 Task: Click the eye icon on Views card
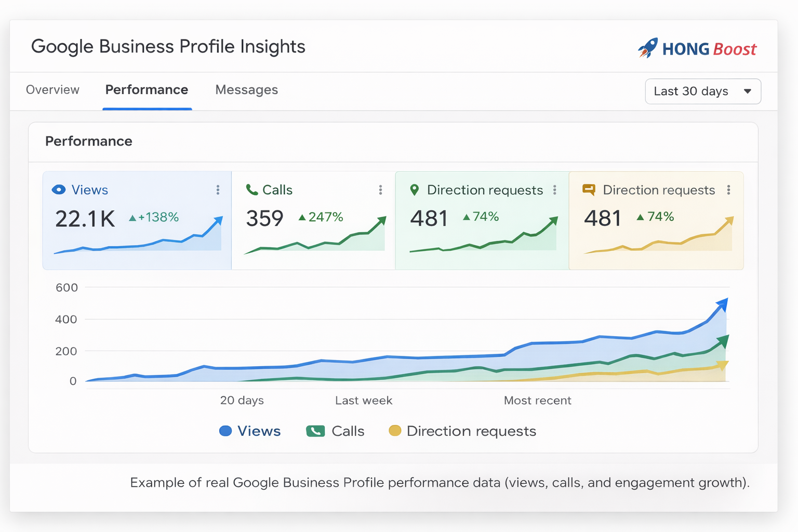pos(59,190)
